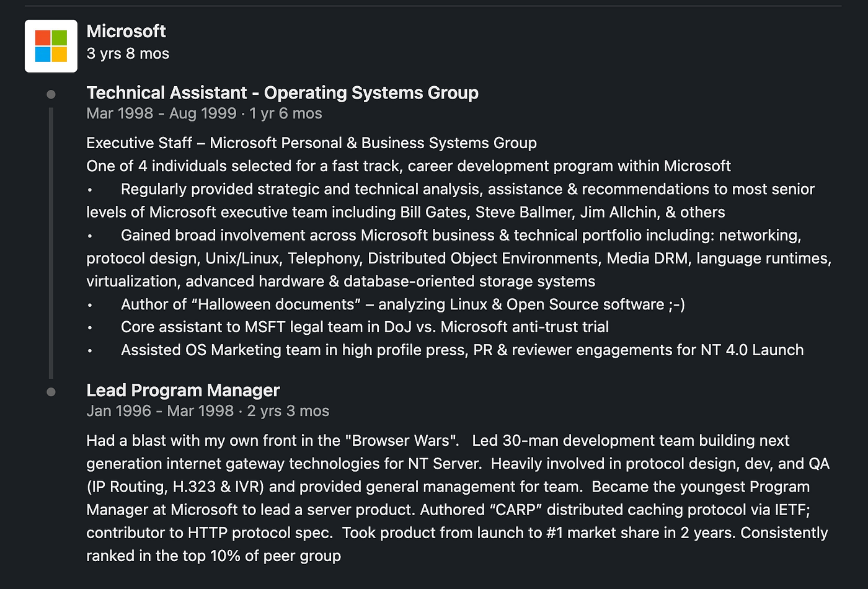Click the Mar 1998 - Aug 1999 date range
This screenshot has width=868, height=589.
click(x=161, y=113)
